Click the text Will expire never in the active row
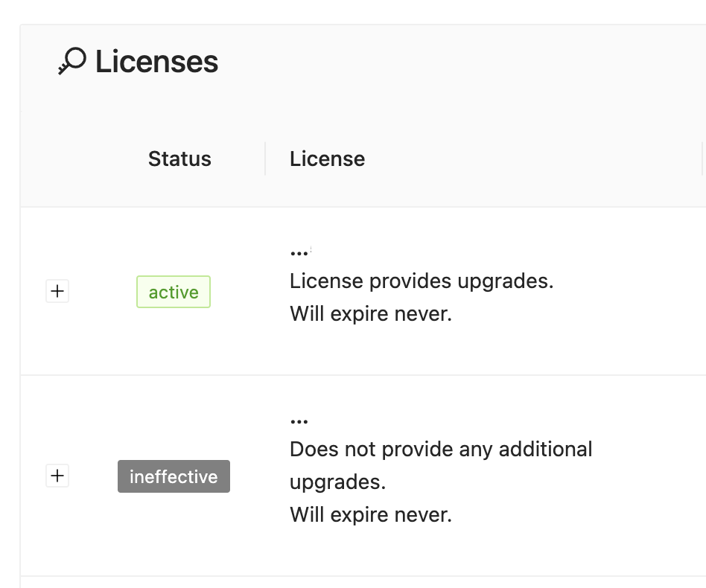 (x=370, y=313)
